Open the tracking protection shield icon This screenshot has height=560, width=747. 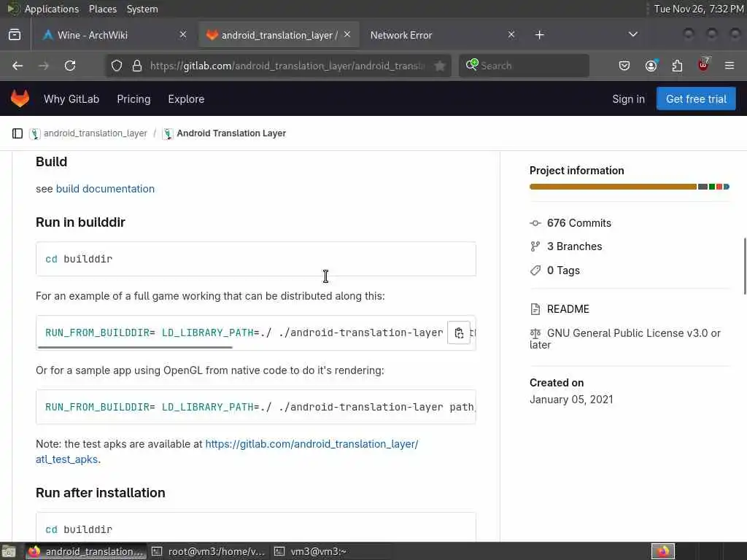pos(117,66)
